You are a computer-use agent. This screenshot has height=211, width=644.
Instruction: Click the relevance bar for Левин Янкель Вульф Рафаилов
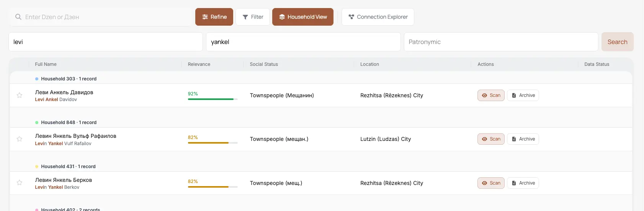212,143
